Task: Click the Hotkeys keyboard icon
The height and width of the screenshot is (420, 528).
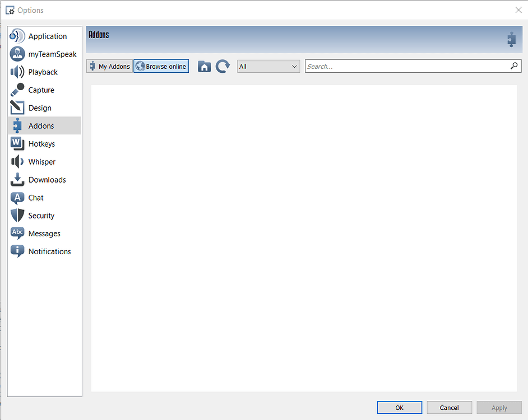Action: click(x=17, y=143)
